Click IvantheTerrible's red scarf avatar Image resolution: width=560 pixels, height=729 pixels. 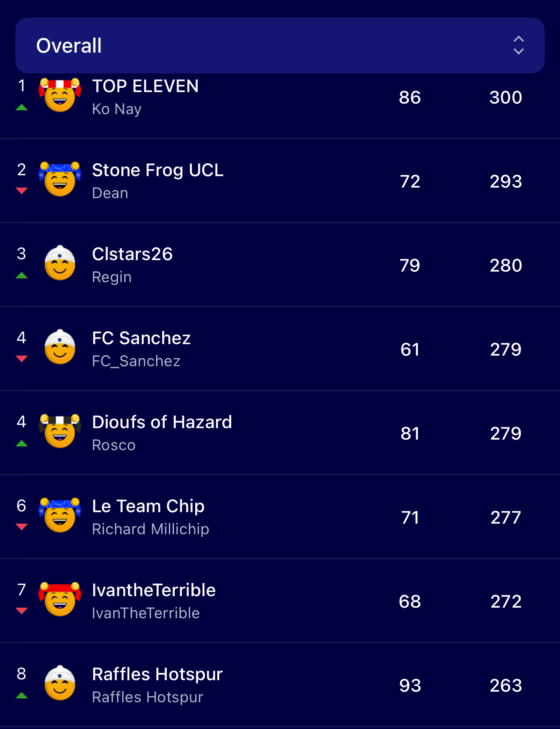coord(60,599)
